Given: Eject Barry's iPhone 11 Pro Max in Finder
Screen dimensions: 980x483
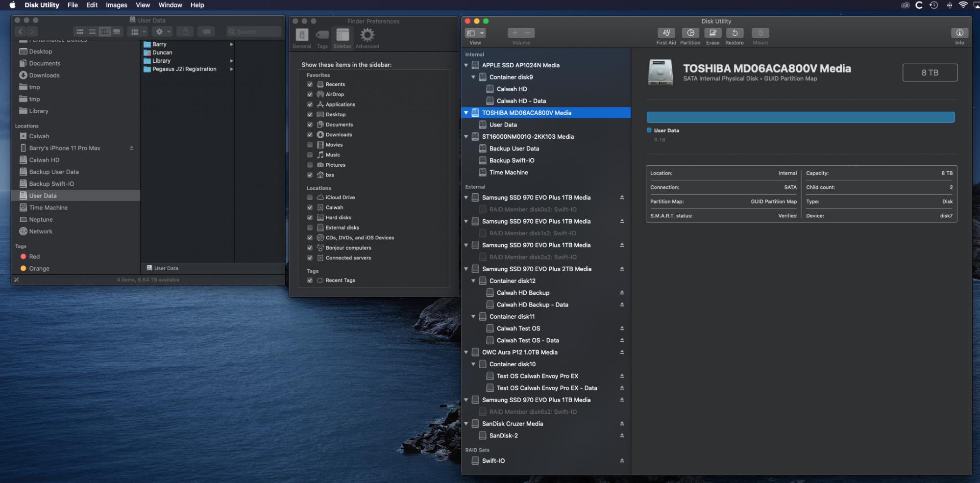Looking at the screenshot, I should coord(131,148).
